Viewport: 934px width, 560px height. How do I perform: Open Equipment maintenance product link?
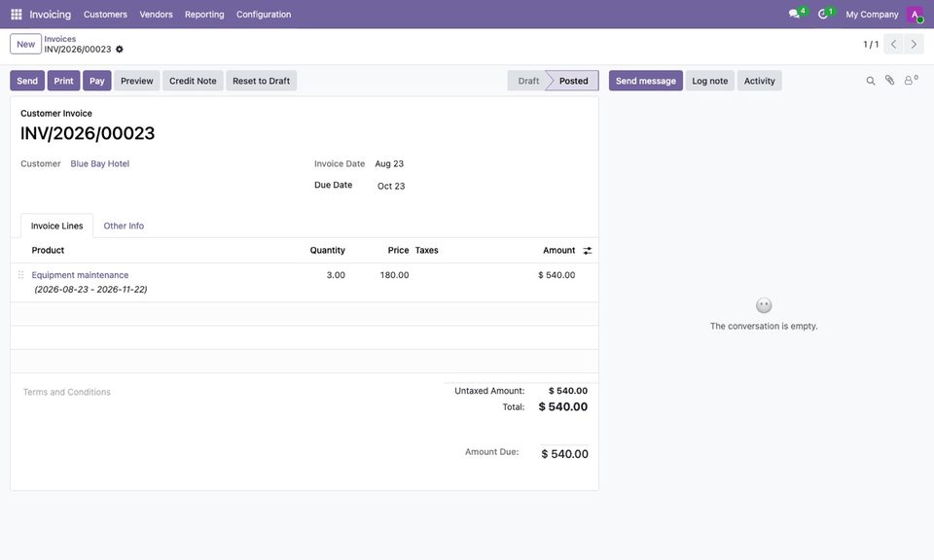point(80,275)
